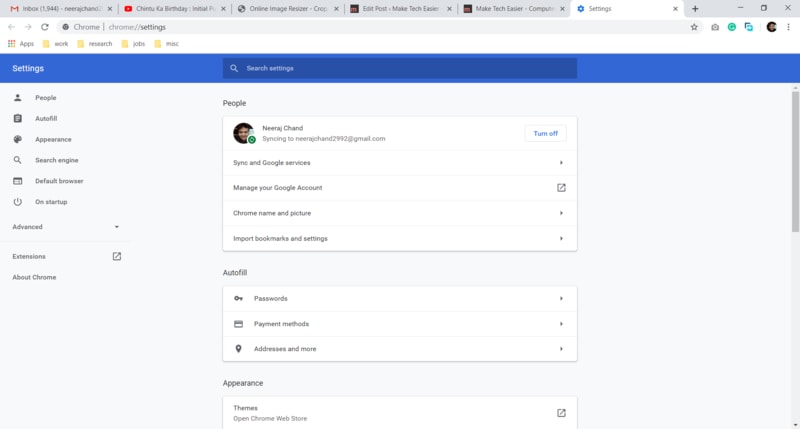Go to About Chrome page

[34, 277]
